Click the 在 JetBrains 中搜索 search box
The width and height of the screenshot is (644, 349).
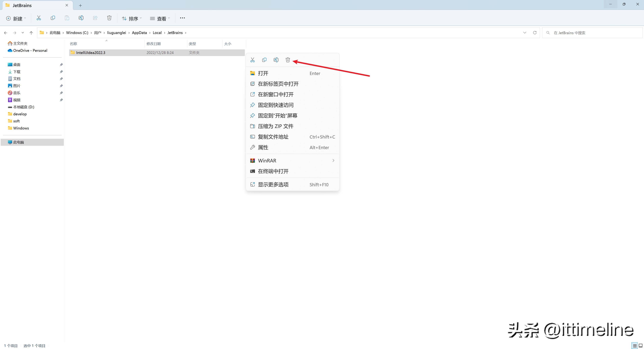pos(592,33)
